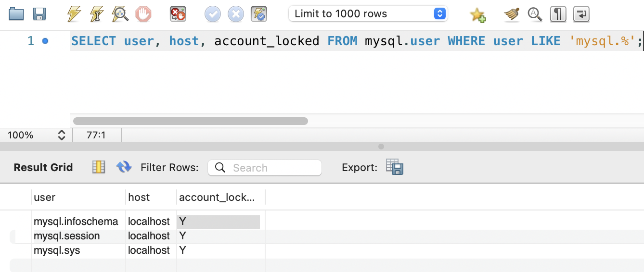Image resolution: width=644 pixels, height=272 pixels.
Task: Commit transaction with check mark icon
Action: coord(213,14)
